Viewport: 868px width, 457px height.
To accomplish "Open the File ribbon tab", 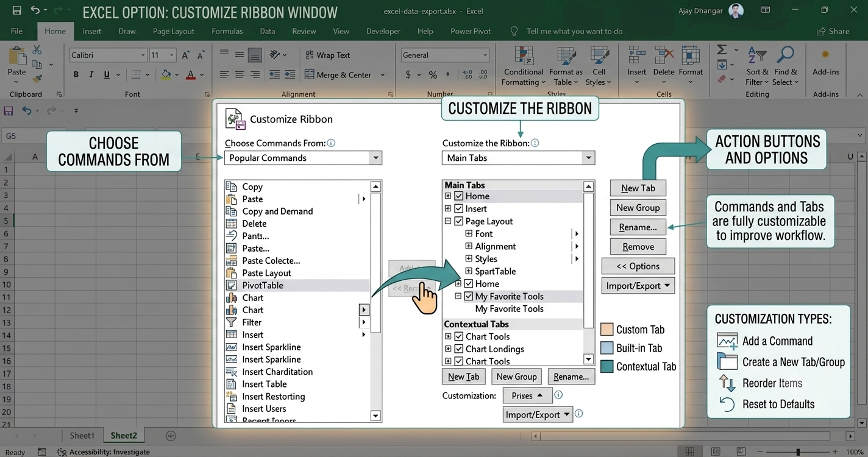I will (x=16, y=31).
